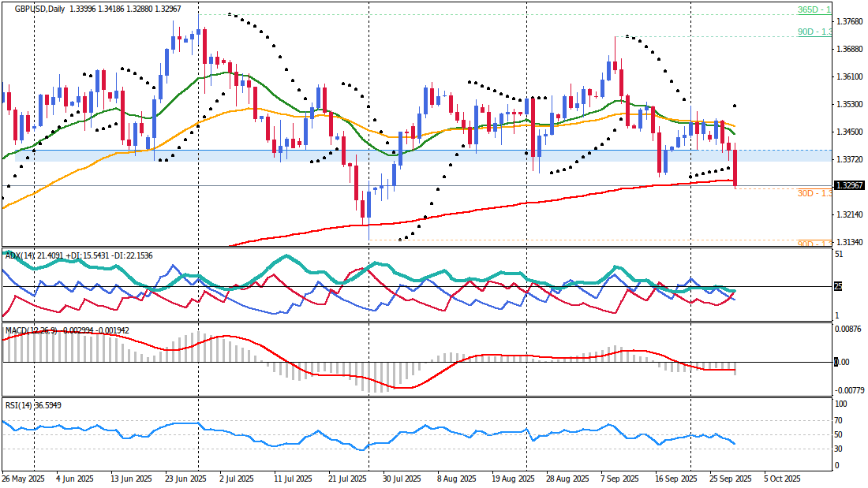The width and height of the screenshot is (868, 488).
Task: Click the orange 90D low level label
Action: click(x=814, y=244)
